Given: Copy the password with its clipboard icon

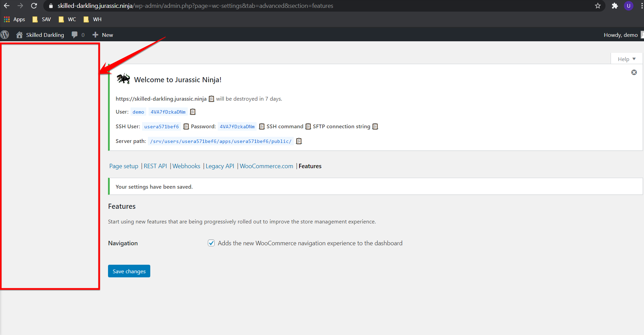Looking at the screenshot, I should pyautogui.click(x=262, y=126).
